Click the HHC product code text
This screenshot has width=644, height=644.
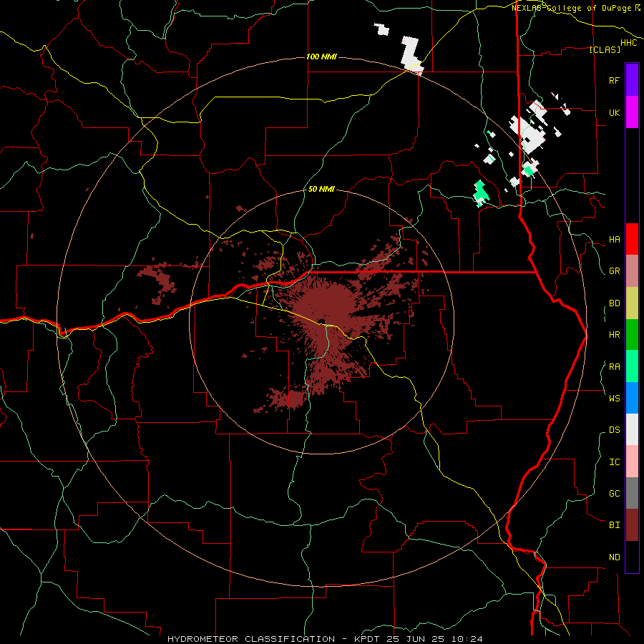[x=628, y=43]
